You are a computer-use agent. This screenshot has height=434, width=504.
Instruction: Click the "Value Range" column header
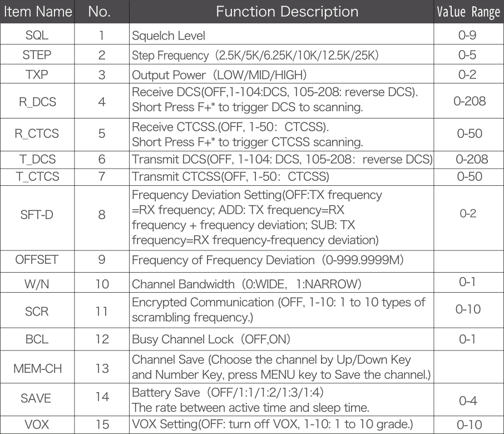(x=468, y=12)
